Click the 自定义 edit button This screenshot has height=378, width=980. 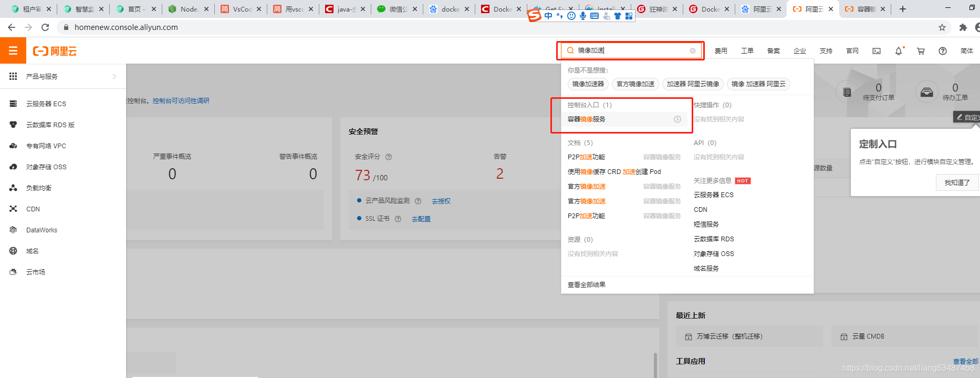tap(967, 117)
